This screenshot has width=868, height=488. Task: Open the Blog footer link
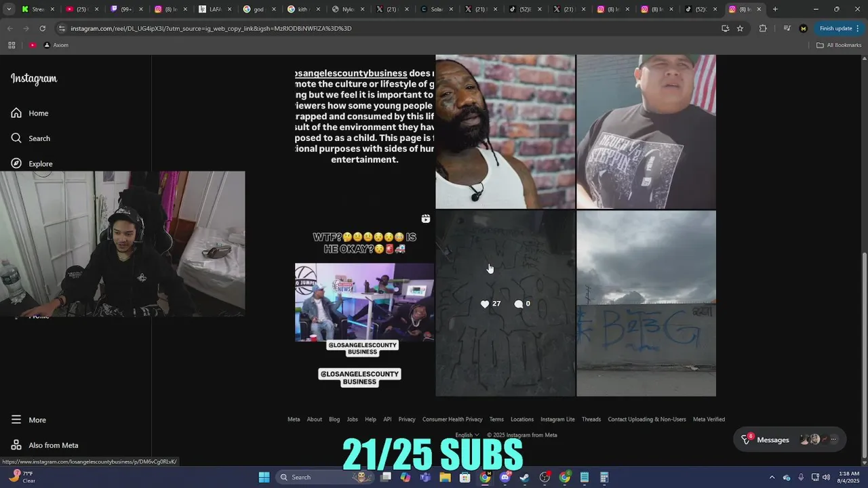coord(334,420)
